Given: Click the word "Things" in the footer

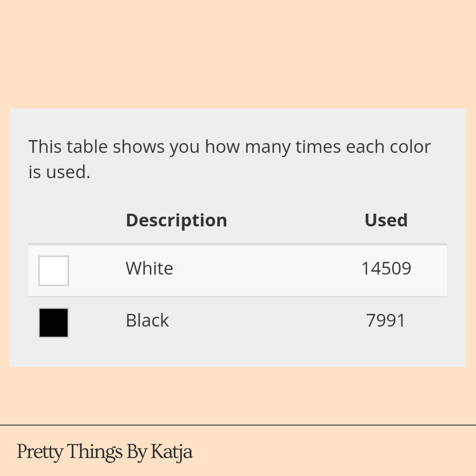Looking at the screenshot, I should [x=94, y=452].
